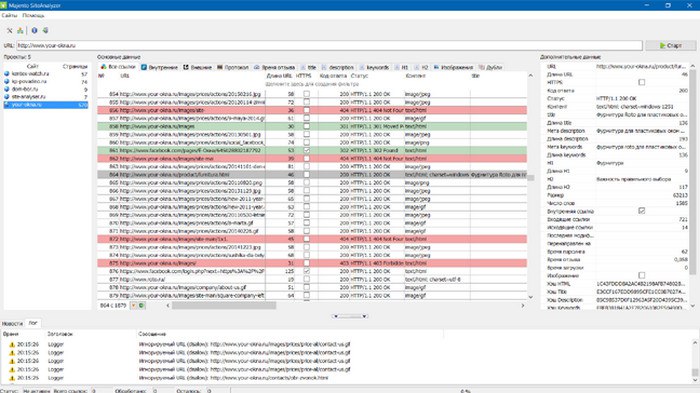
Task: Switch to the title tab
Action: [308, 67]
